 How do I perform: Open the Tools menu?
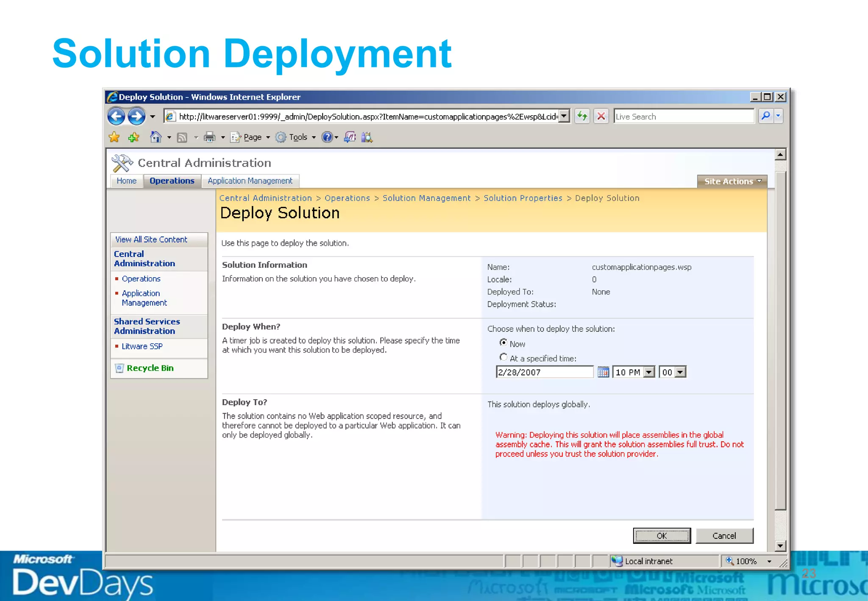point(295,137)
